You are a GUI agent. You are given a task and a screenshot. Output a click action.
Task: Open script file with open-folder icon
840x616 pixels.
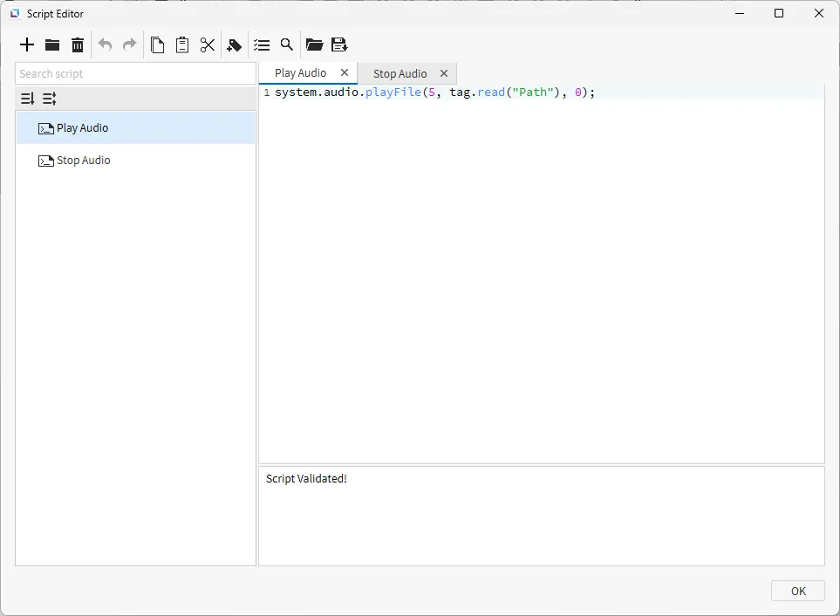(x=314, y=45)
